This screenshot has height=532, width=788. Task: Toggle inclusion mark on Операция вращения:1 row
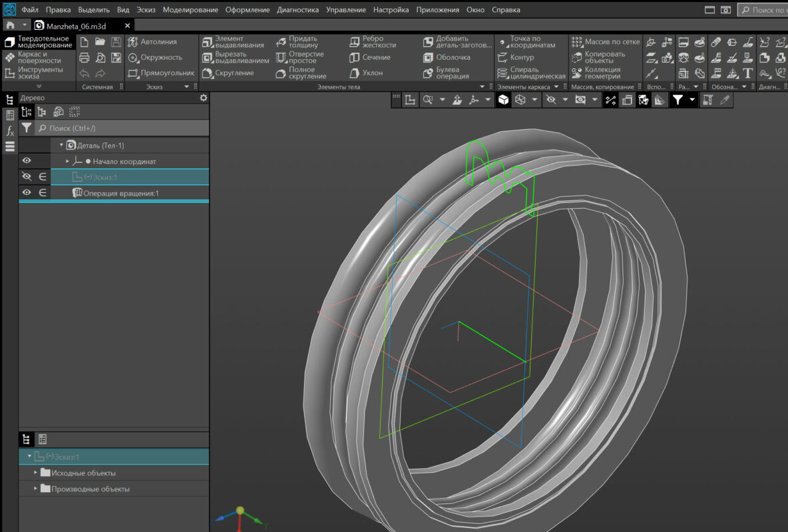point(43,192)
